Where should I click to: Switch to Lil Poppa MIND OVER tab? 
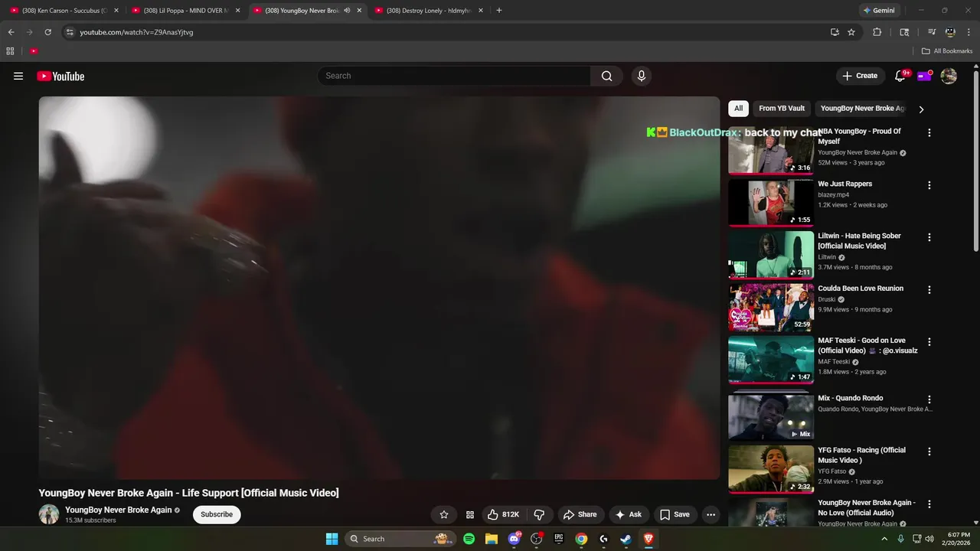click(186, 11)
